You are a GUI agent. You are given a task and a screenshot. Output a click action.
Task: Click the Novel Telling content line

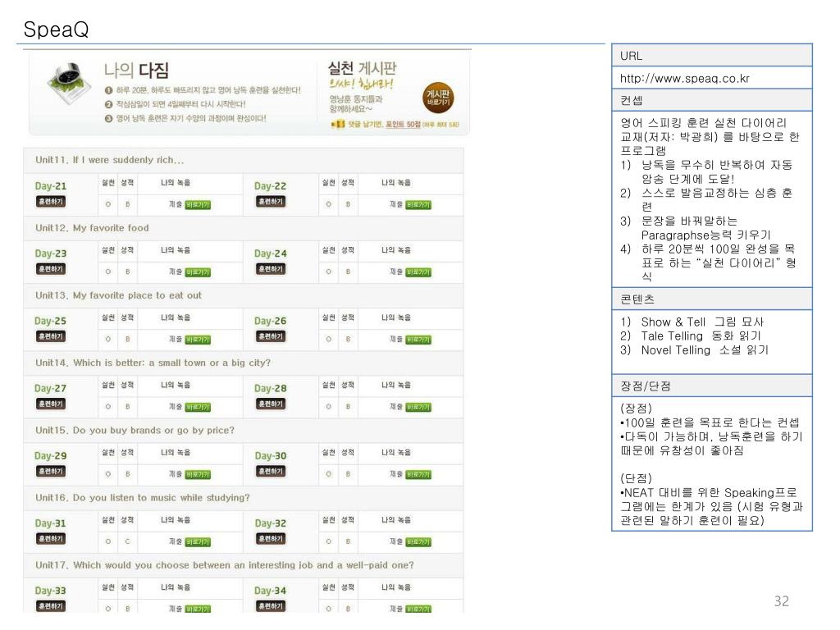(x=694, y=350)
